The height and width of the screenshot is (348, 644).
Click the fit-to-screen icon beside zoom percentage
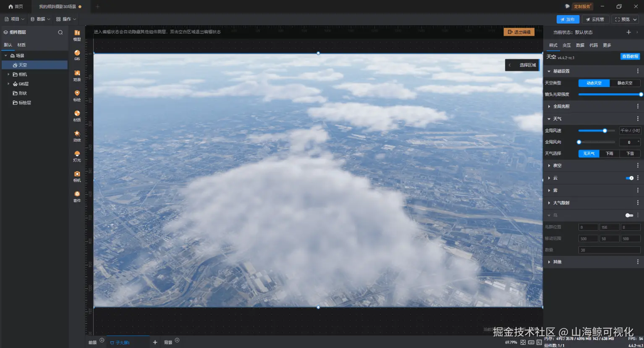523,342
